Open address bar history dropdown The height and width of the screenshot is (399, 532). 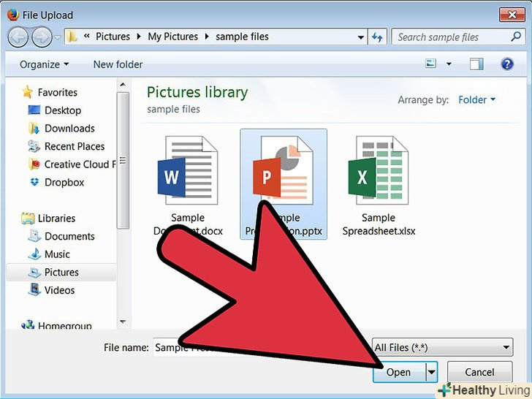pos(361,37)
